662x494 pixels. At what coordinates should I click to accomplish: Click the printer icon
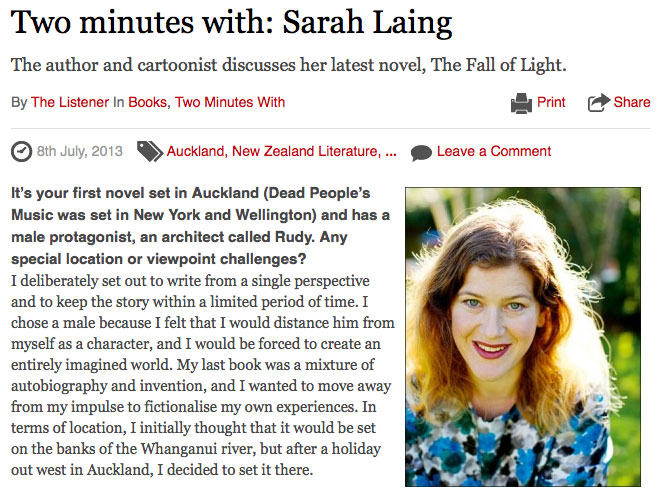(x=521, y=102)
